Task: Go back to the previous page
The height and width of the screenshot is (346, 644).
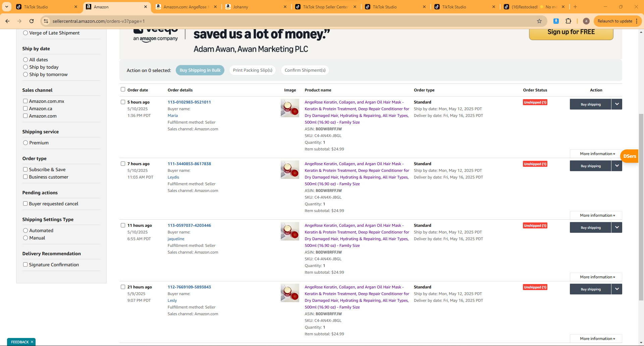Action: [x=7, y=21]
